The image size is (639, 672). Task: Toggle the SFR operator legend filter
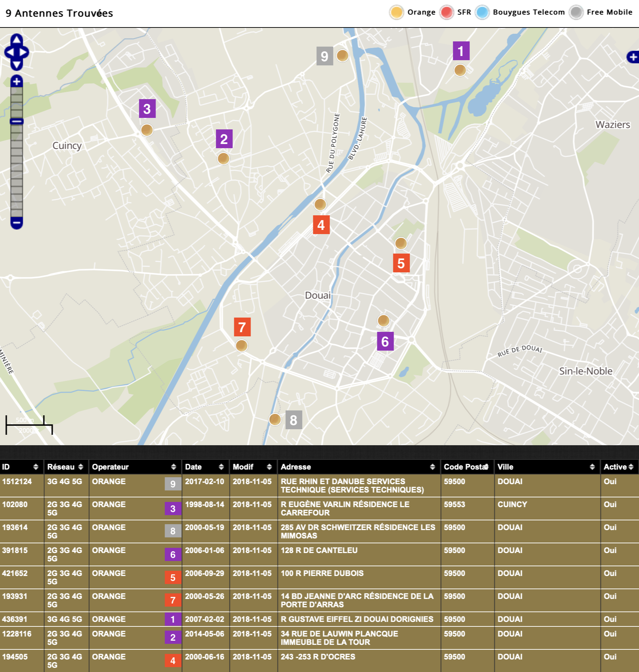tap(455, 12)
